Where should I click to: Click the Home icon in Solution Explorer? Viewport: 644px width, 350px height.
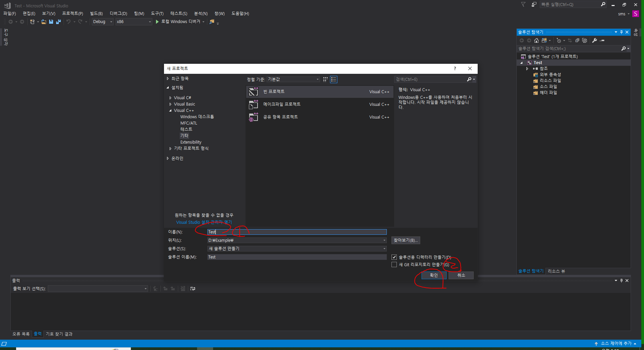click(536, 40)
